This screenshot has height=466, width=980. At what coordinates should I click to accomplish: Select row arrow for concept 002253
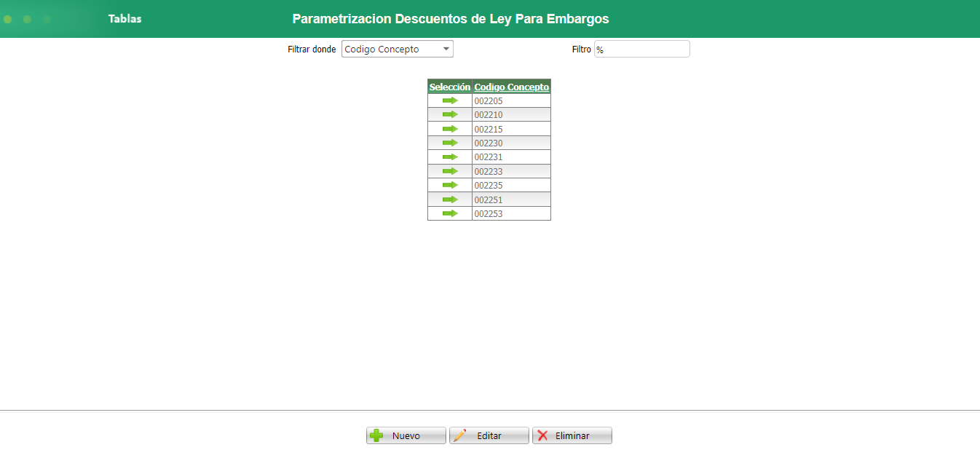tap(450, 213)
